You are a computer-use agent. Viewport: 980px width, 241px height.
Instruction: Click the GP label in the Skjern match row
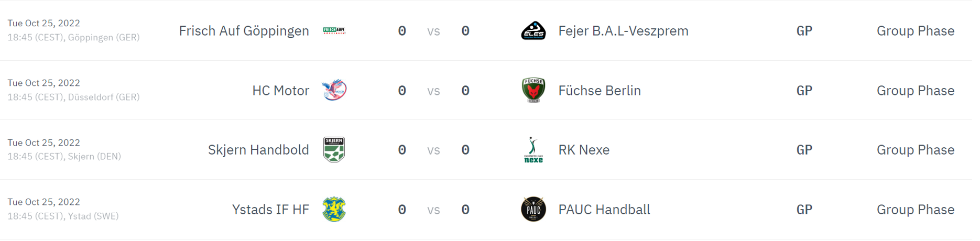804,150
